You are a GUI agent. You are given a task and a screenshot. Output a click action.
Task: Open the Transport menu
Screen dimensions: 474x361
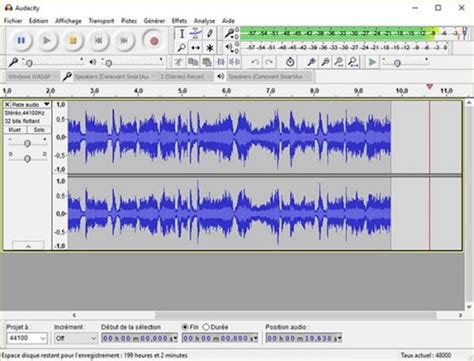pyautogui.click(x=101, y=21)
